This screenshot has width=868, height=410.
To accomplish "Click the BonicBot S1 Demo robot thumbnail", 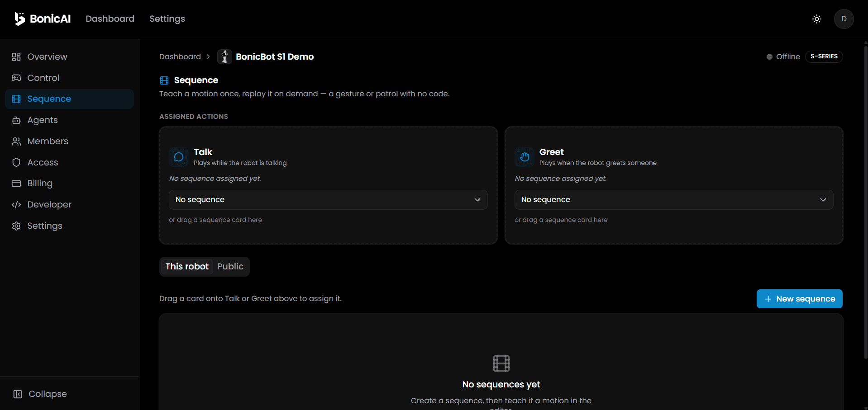I will click(x=224, y=57).
